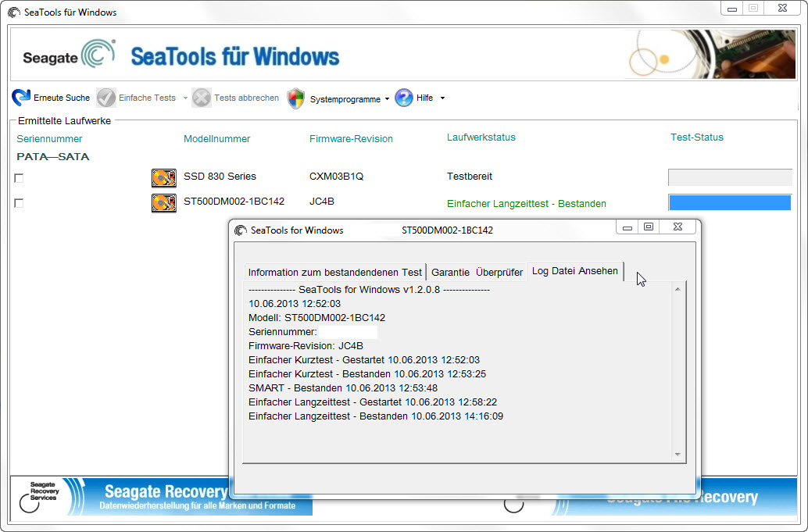The height and width of the screenshot is (532, 808).
Task: Click the CXM03B1Q firmware value
Action: (337, 176)
